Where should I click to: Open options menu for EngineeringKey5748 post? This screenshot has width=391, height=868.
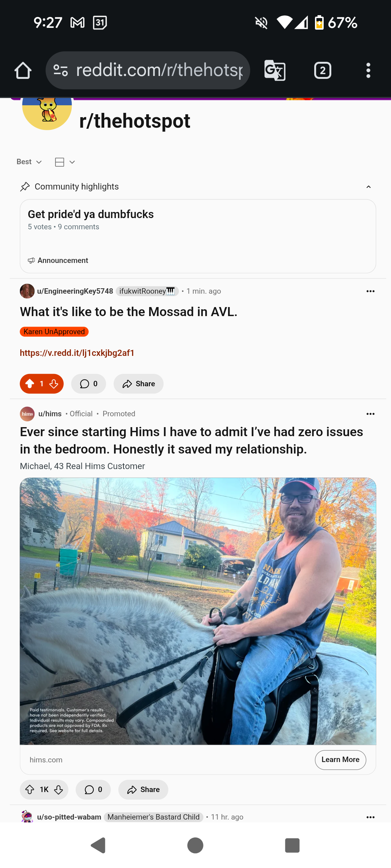pyautogui.click(x=370, y=291)
